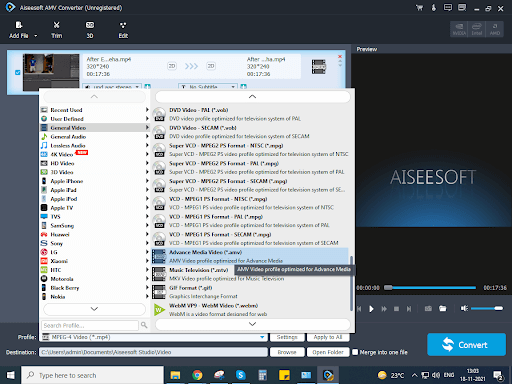Click the source 2D mode badge
The image size is (512, 384).
172,66
